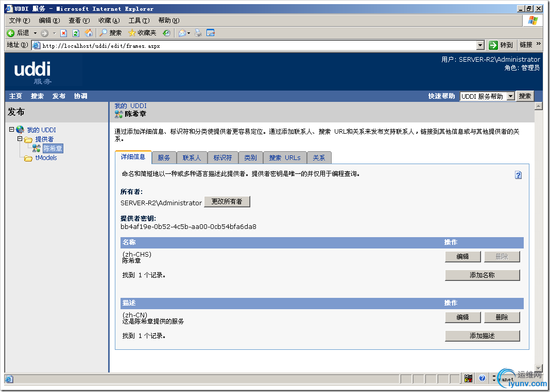Collapse the 我的 UDDI tree node

click(x=11, y=129)
